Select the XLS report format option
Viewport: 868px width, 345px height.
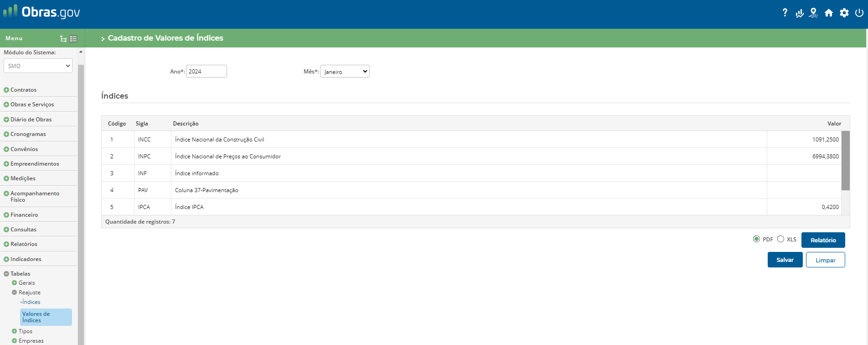tap(781, 239)
